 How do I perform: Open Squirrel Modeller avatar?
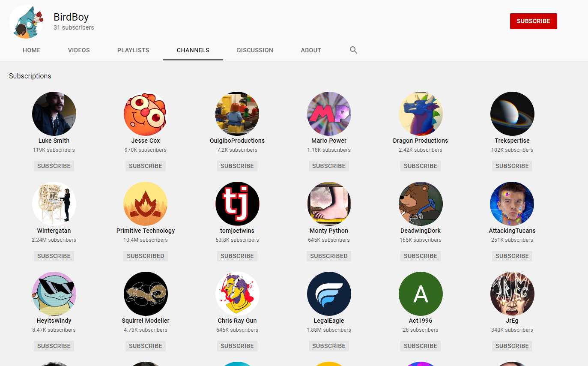(146, 294)
